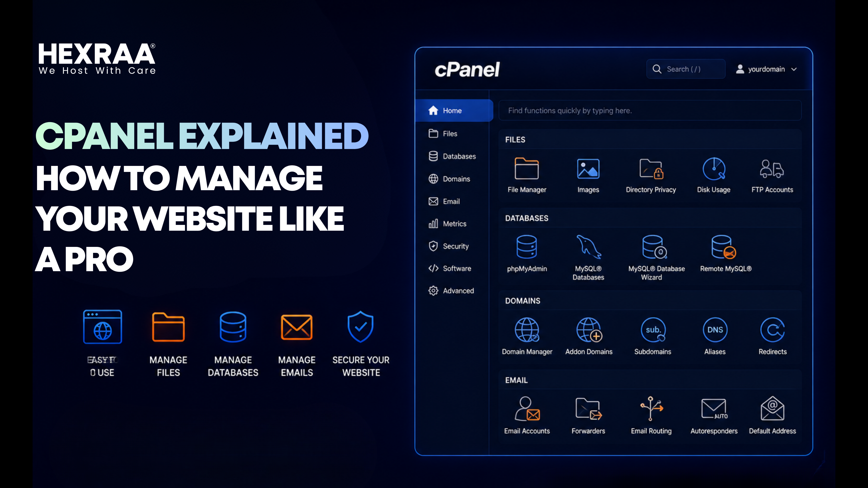Click the HEXRAA logo
The width and height of the screenshot is (868, 488).
click(97, 58)
